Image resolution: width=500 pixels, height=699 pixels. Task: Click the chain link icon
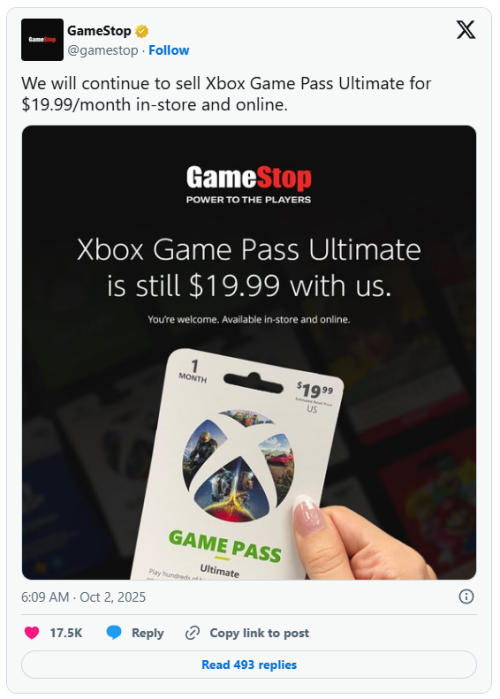click(193, 633)
